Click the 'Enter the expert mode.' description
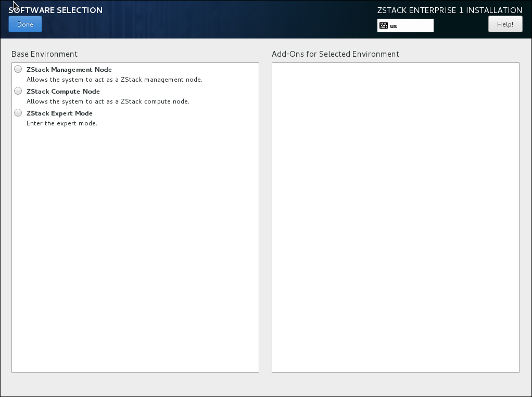Image resolution: width=532 pixels, height=397 pixels. [x=62, y=123]
